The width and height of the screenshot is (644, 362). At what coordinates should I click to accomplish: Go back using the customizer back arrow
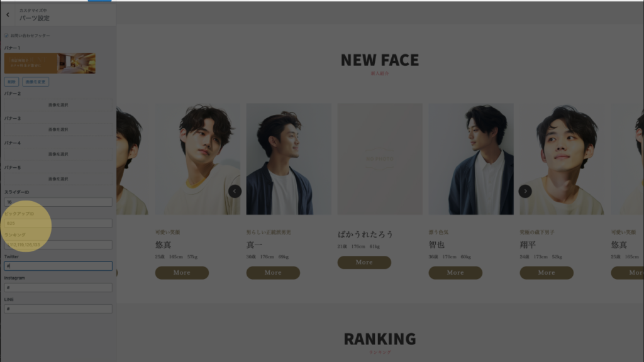(x=8, y=15)
